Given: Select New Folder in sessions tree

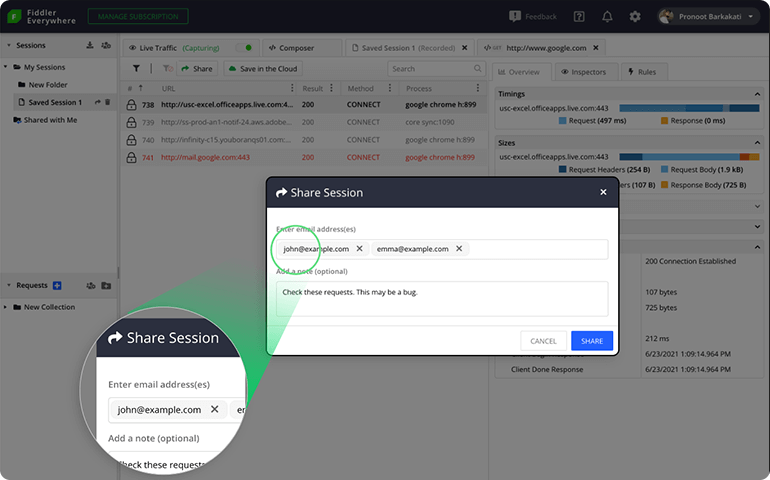Looking at the screenshot, I should tap(48, 85).
